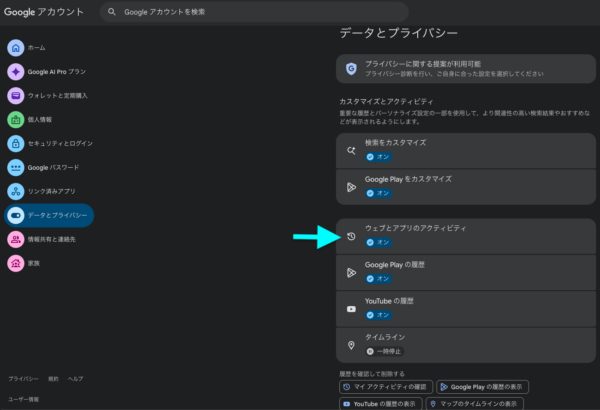Select データとプライバシー menu item
This screenshot has width=600, height=410.
coord(49,215)
